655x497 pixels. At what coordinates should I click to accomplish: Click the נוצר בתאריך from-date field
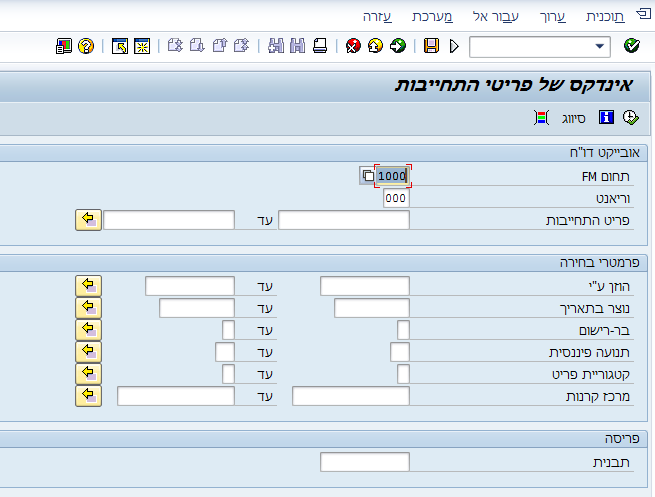click(372, 308)
